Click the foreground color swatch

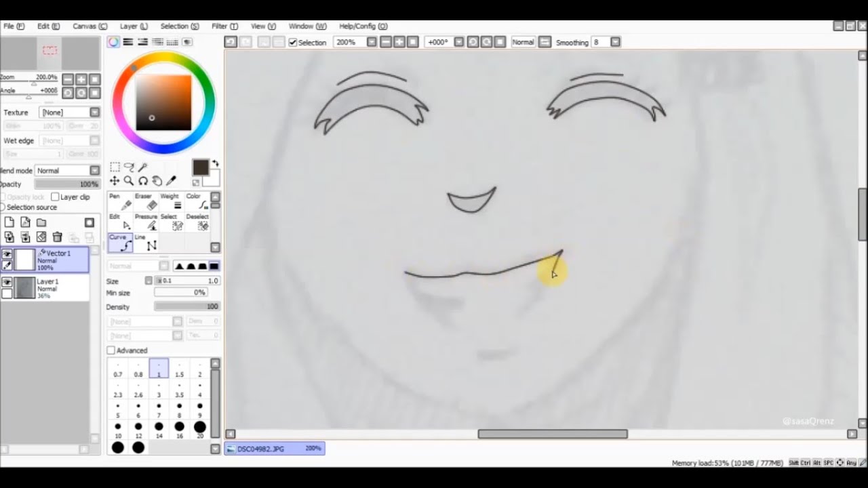tap(201, 167)
